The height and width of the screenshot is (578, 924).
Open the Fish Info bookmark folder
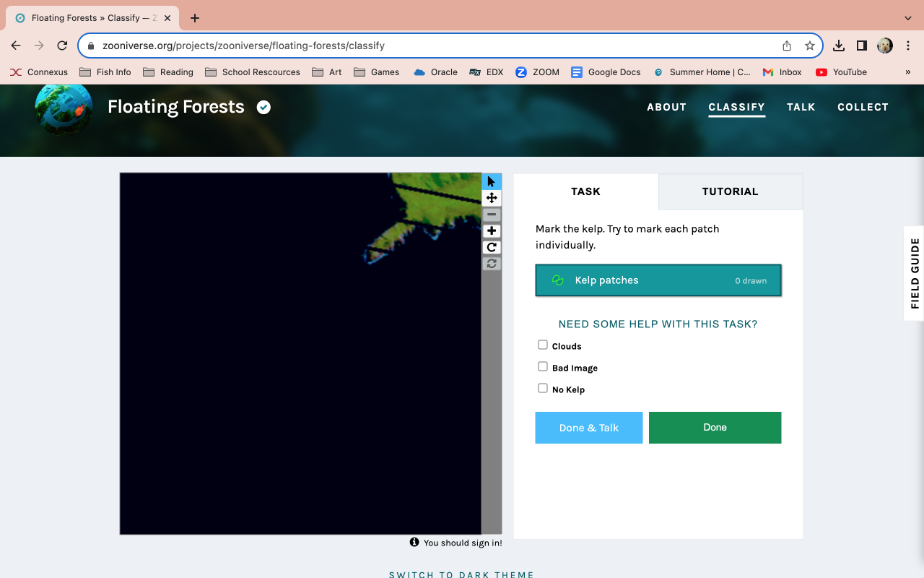point(105,72)
